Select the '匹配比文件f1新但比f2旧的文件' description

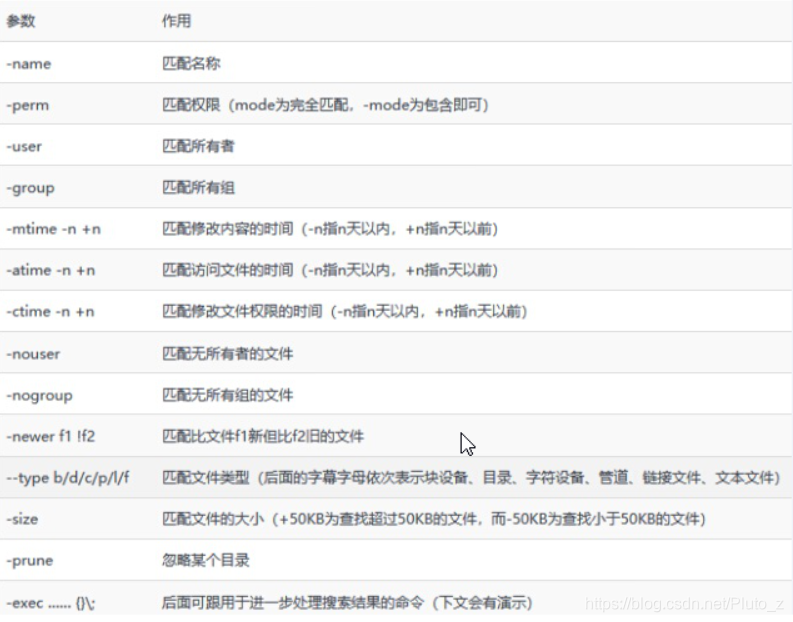[x=263, y=436]
